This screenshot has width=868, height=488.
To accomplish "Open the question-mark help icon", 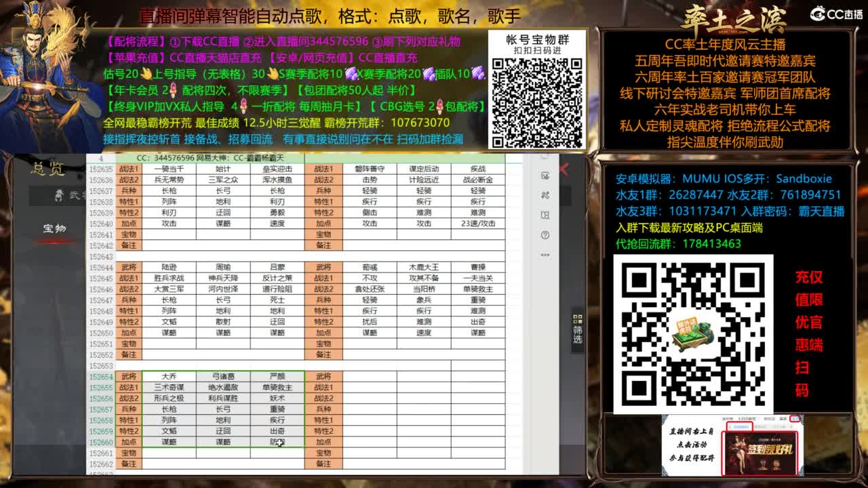I will pos(545,236).
